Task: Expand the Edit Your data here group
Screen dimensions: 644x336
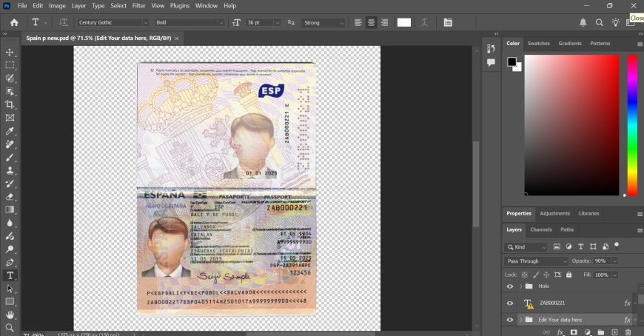Action: tap(521, 320)
